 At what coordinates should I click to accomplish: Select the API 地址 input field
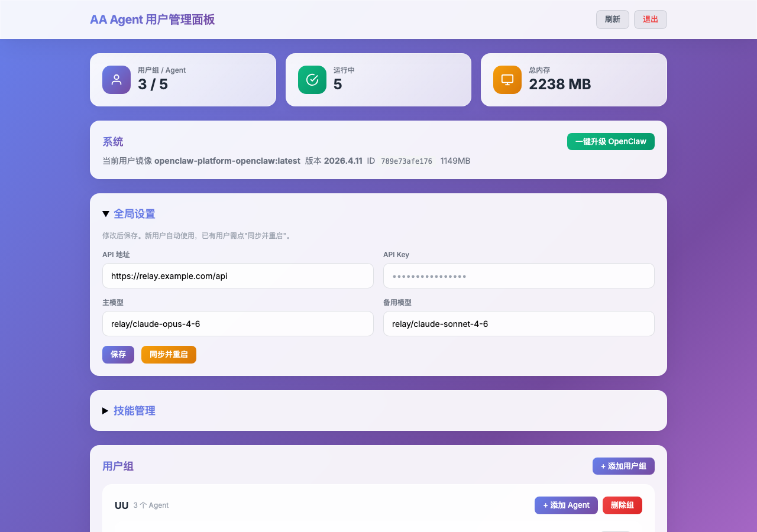coord(238,275)
